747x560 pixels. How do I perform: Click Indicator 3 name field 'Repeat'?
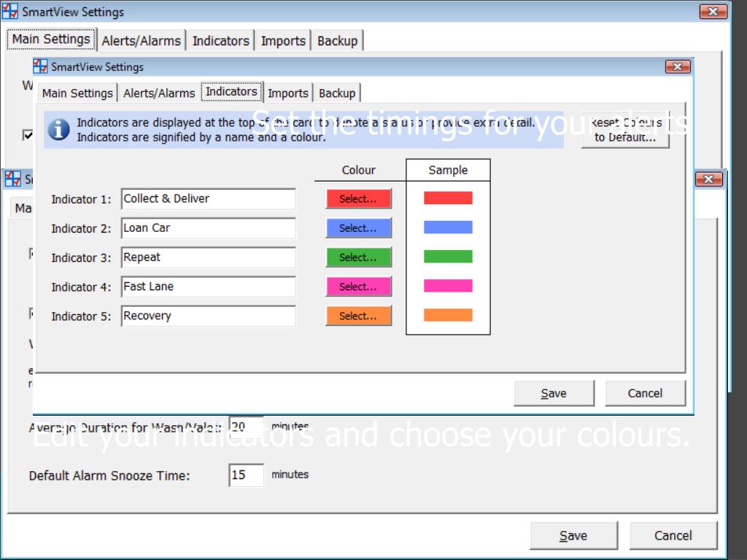coord(208,257)
